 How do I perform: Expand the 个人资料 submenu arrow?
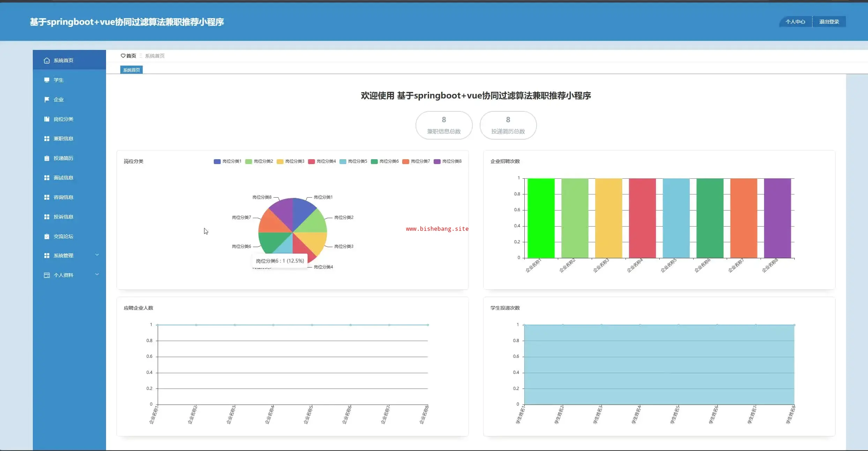tap(97, 274)
